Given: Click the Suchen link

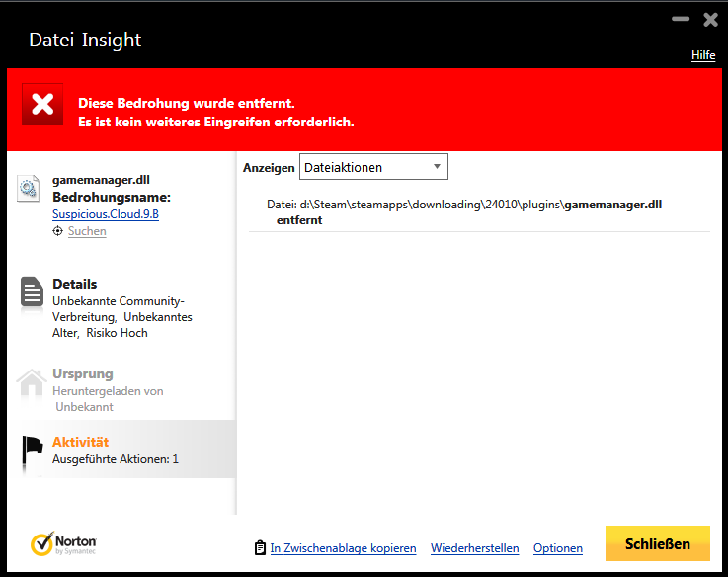Looking at the screenshot, I should pyautogui.click(x=87, y=231).
